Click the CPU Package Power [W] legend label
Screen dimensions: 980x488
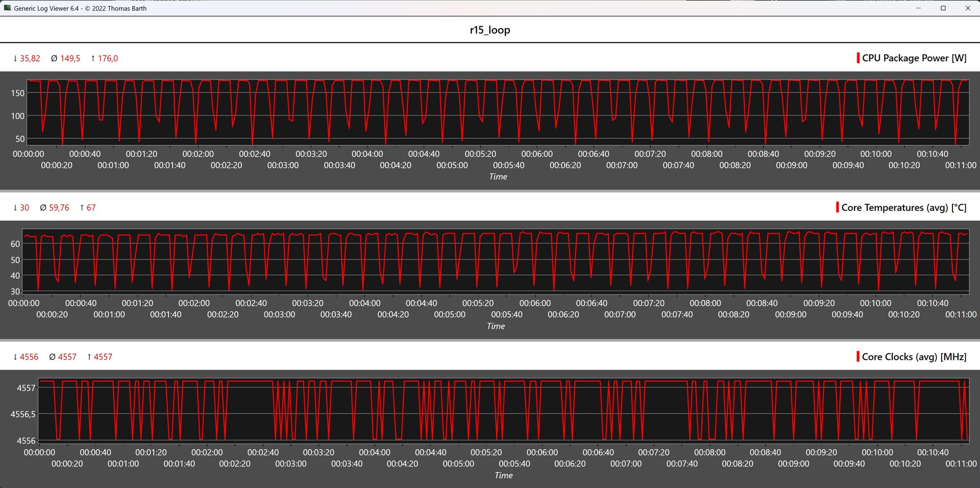914,58
